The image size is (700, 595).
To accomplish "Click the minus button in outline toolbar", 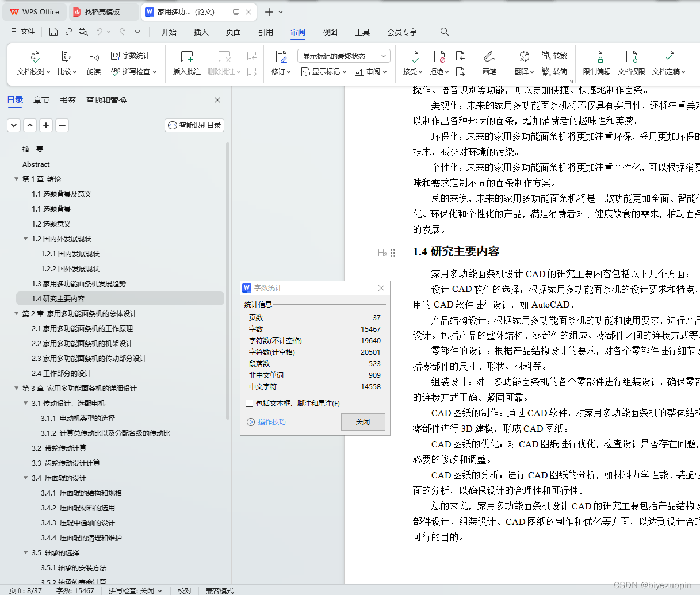I will pyautogui.click(x=63, y=125).
